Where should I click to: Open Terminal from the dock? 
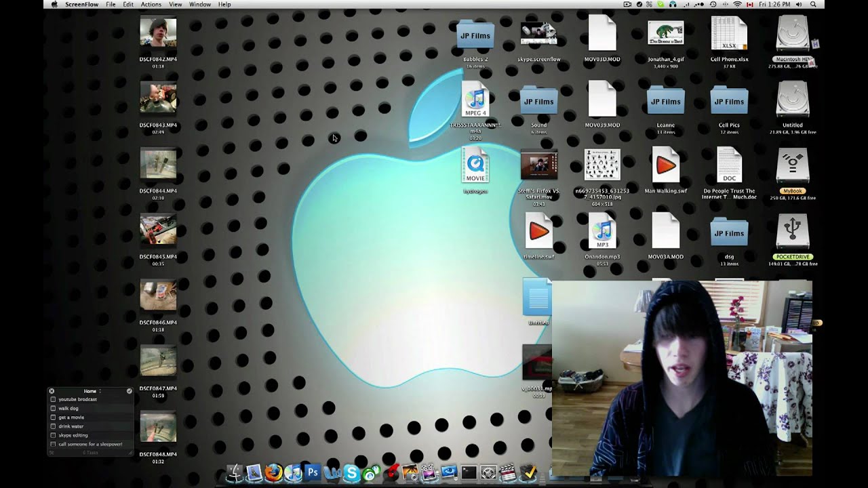pyautogui.click(x=469, y=472)
